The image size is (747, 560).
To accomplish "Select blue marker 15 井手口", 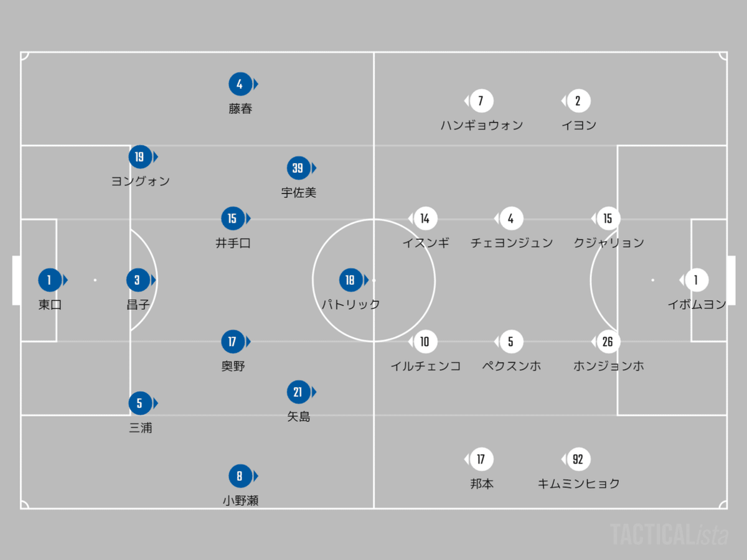I will pyautogui.click(x=232, y=218).
